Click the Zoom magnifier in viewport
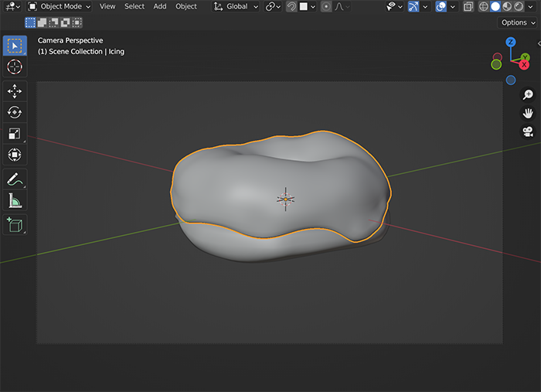Image resolution: width=541 pixels, height=392 pixels. 528,94
